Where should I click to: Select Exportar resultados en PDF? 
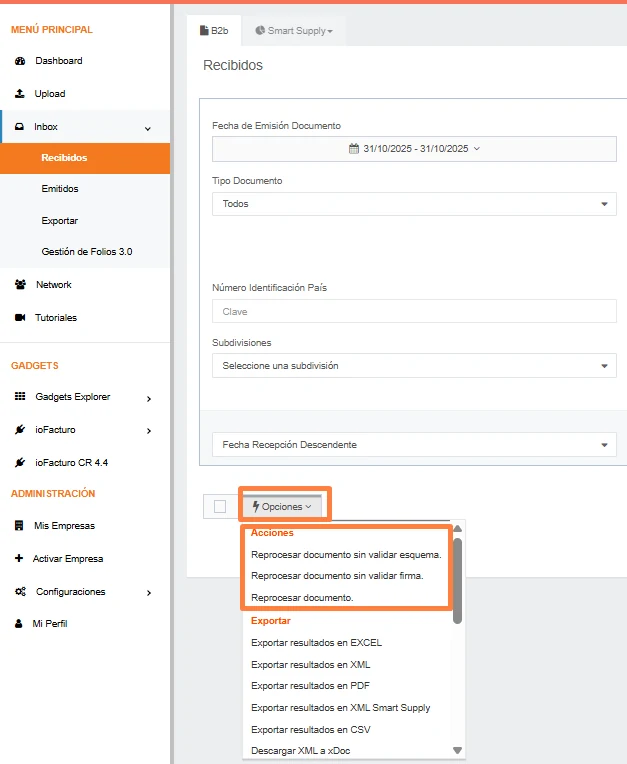point(310,686)
